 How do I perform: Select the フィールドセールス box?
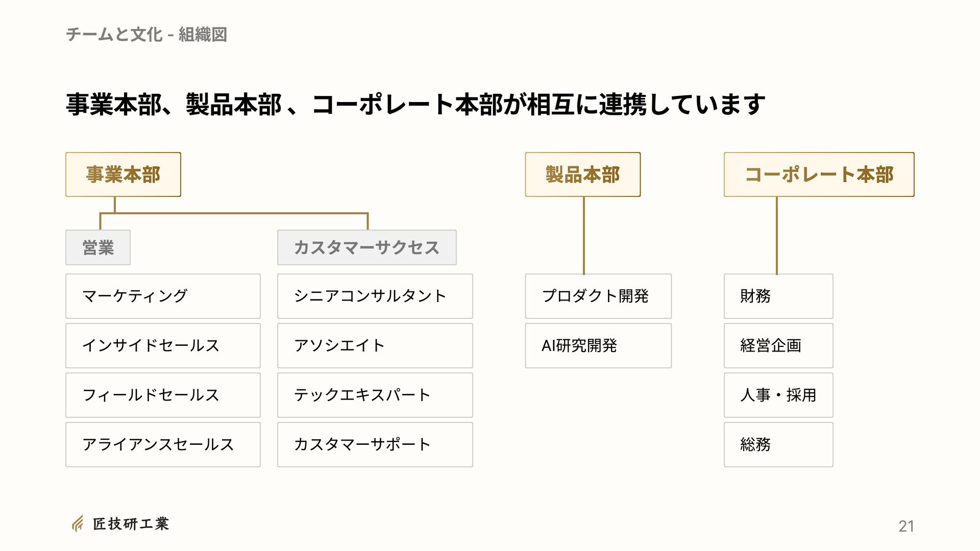pos(163,395)
